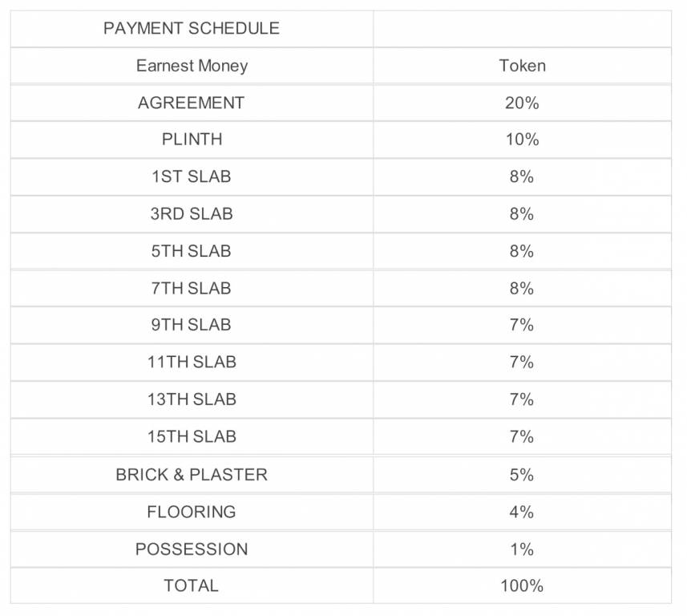Viewport: 687px width, 616px height.
Task: Select the 9TH SLAB cell
Action: [x=192, y=325]
